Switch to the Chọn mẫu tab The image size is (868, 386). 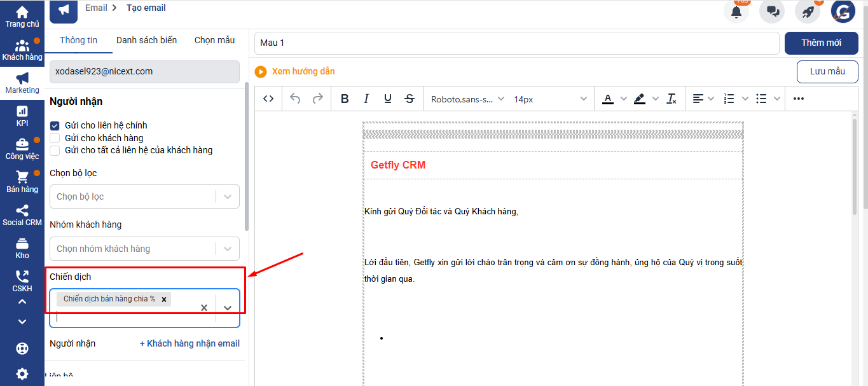[214, 40]
